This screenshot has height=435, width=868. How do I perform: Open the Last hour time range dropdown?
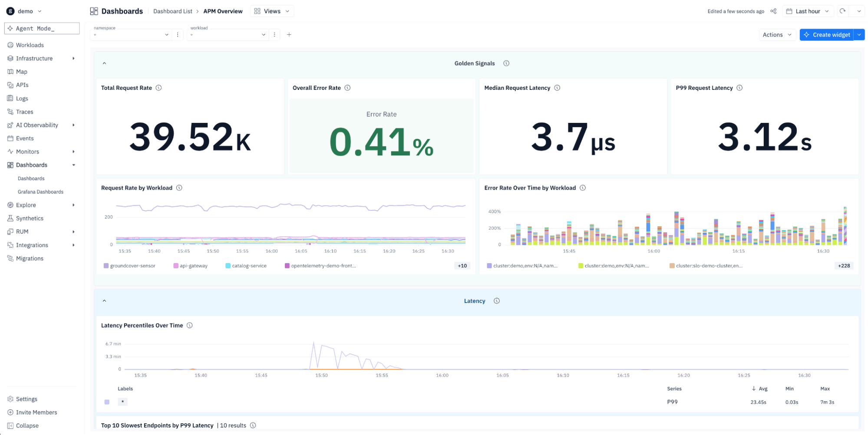(x=808, y=11)
